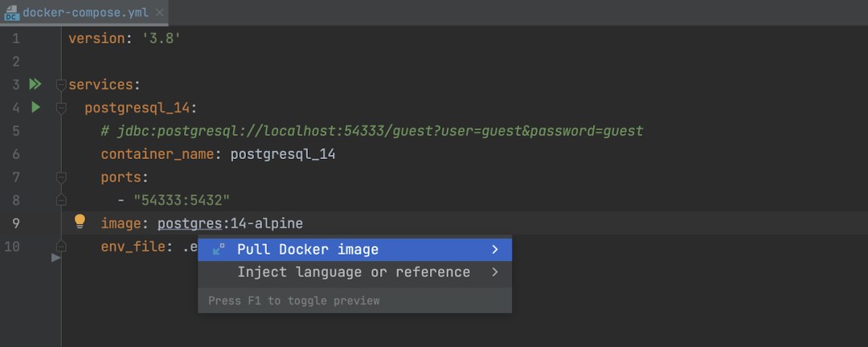Viewport: 868px width, 347px height.
Task: Click the Pull Docker image action icon
Action: 219,250
